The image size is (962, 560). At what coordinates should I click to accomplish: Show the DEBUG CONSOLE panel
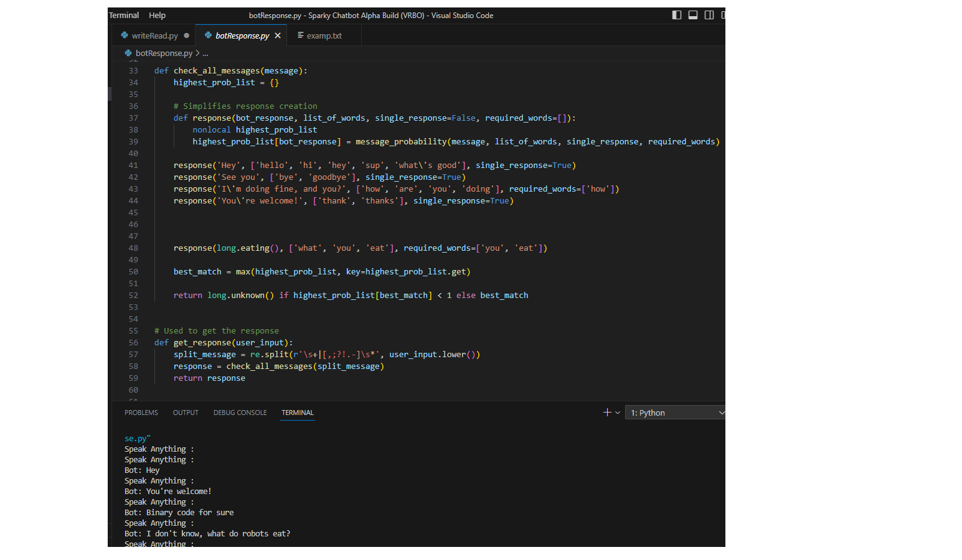[x=240, y=413]
